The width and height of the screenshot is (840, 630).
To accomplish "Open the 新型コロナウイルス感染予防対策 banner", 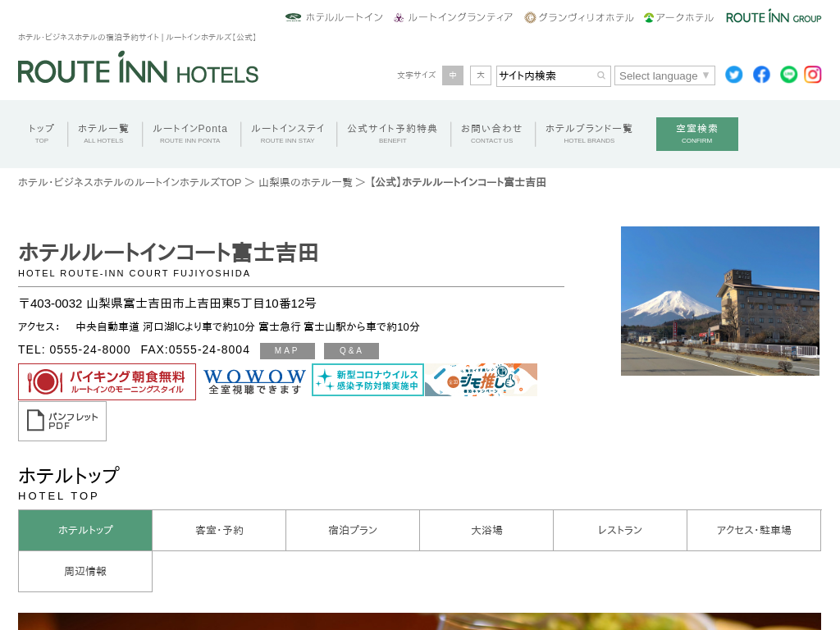I will click(367, 380).
